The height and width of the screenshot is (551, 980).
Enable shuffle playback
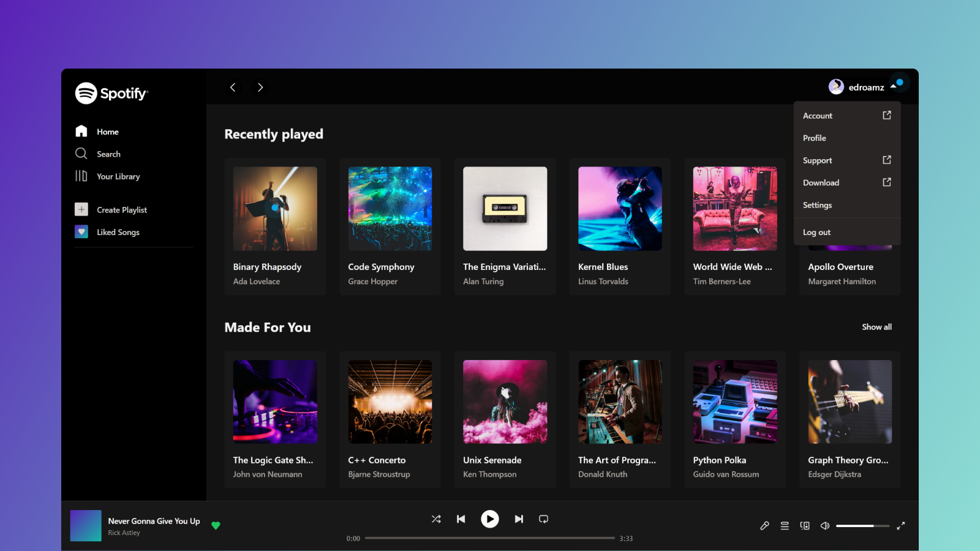436,519
